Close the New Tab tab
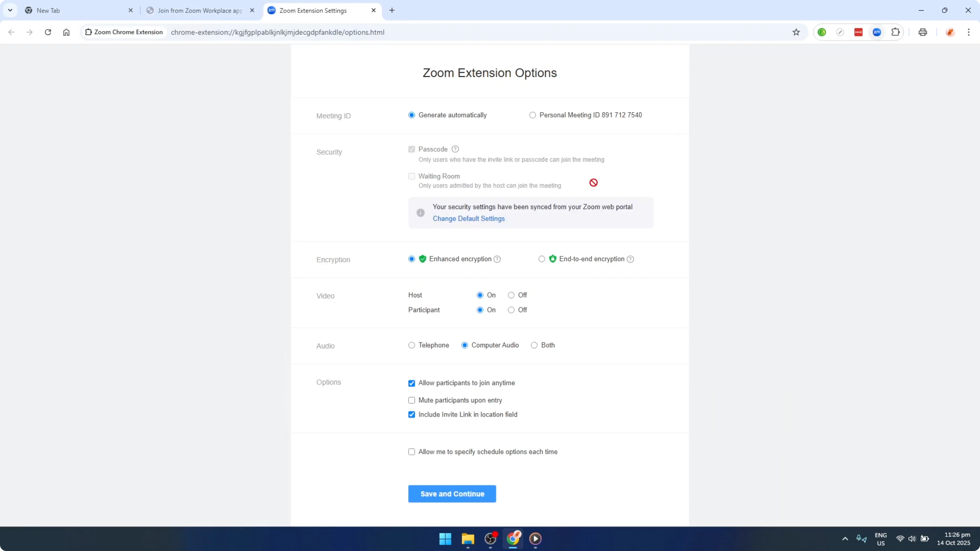Screen dimensions: 980x551 (x=130, y=10)
